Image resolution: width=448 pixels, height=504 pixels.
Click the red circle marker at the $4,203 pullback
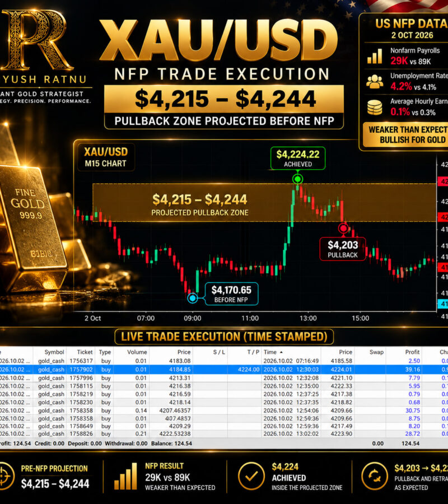(x=343, y=228)
